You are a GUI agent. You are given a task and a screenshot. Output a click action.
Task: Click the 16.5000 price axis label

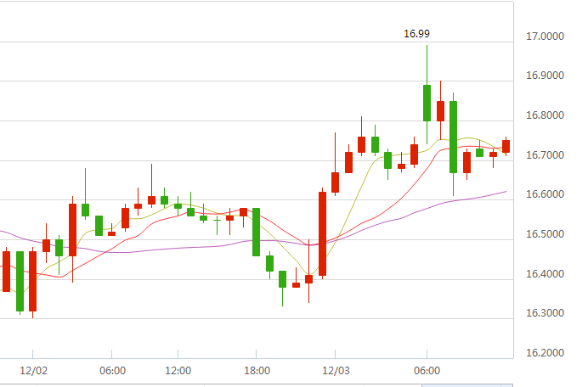[546, 235]
